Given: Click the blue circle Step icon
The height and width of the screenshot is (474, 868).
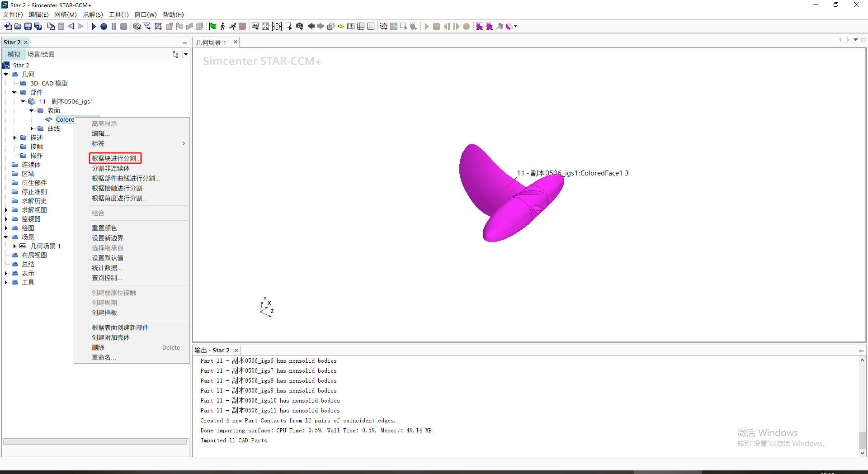Looking at the screenshot, I should [104, 26].
